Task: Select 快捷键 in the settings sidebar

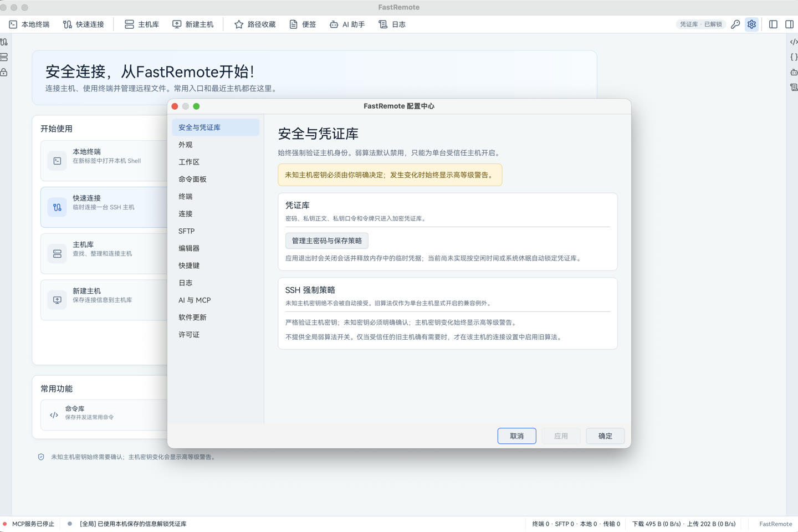Action: coord(216,265)
